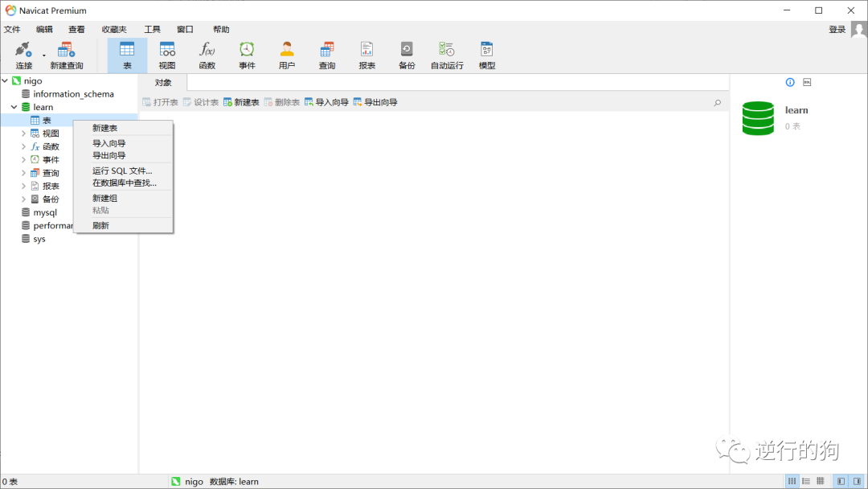Click the Connection (连接) toolbar icon

pyautogui.click(x=24, y=55)
